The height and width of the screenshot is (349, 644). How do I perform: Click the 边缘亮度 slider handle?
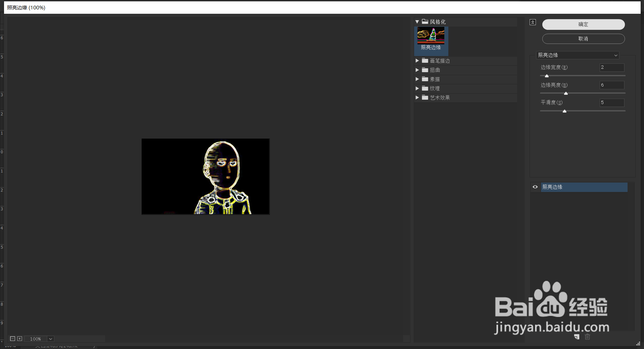click(566, 93)
